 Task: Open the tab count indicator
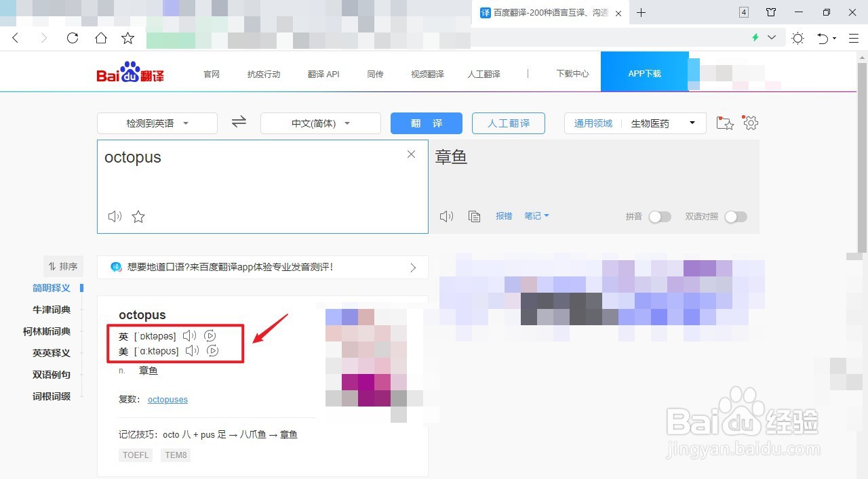click(744, 12)
